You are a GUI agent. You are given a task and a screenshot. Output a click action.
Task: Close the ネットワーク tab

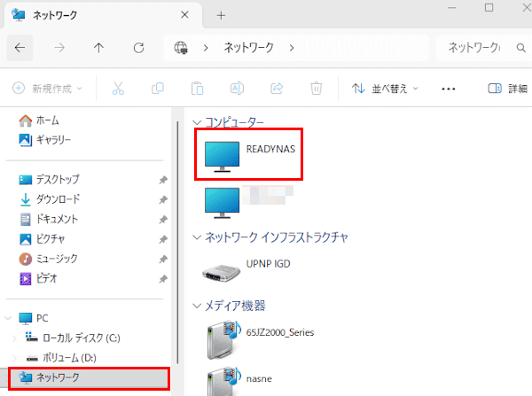184,14
